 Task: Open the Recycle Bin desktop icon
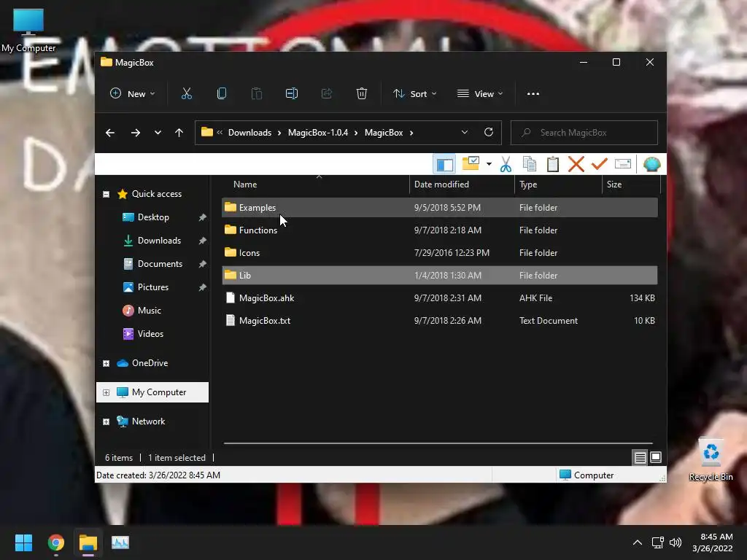click(x=711, y=459)
